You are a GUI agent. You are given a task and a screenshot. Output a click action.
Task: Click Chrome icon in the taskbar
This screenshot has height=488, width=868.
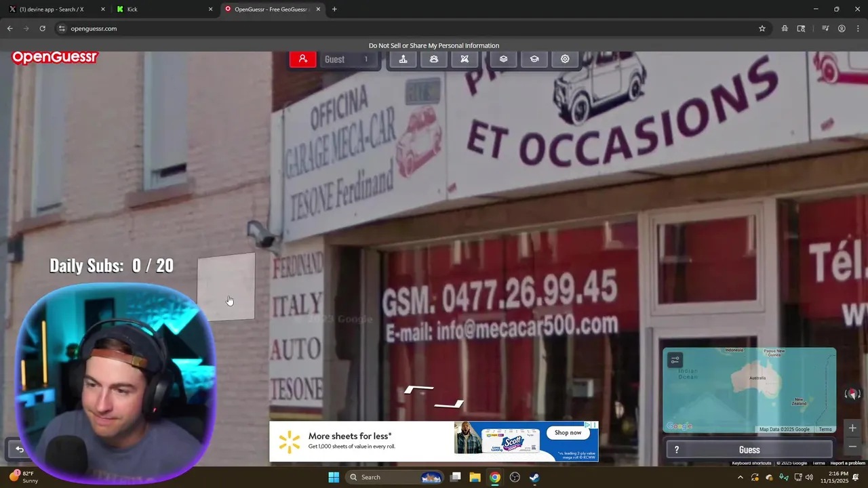(495, 477)
